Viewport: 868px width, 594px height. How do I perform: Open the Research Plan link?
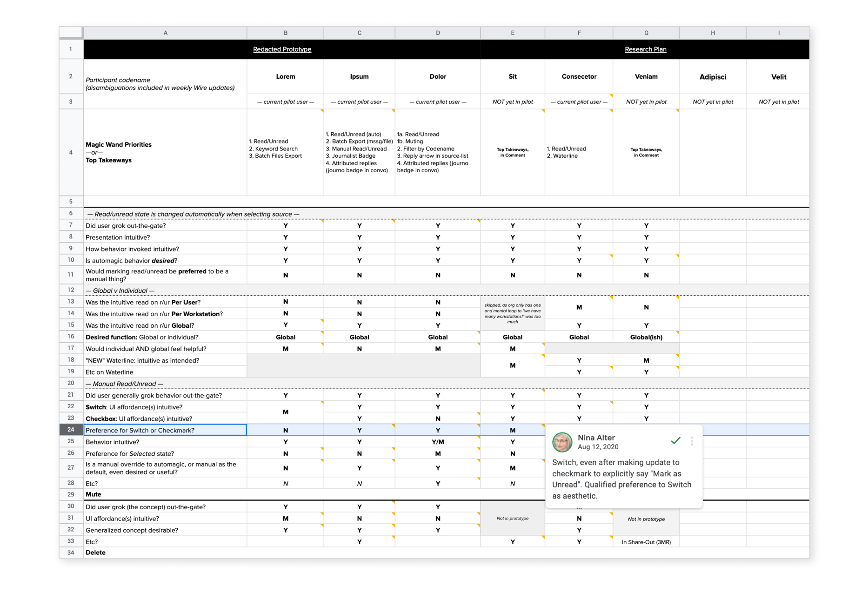[645, 49]
